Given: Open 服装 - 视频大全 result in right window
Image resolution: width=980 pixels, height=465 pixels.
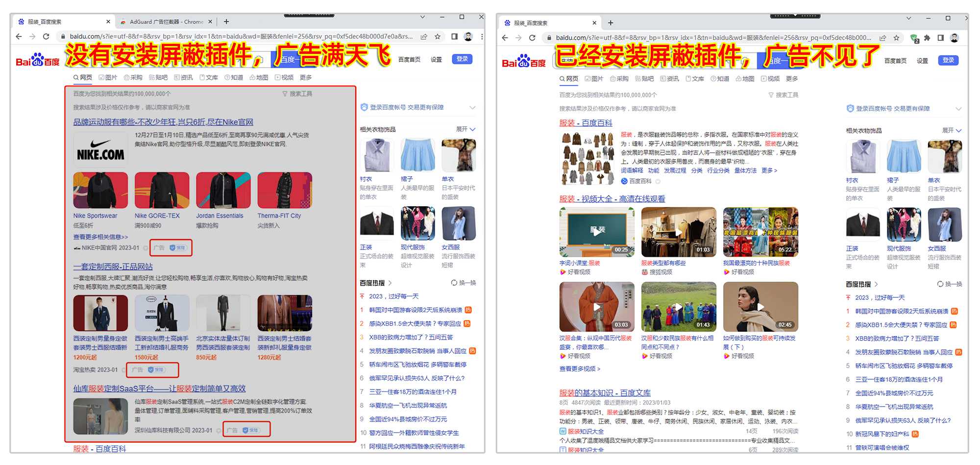Looking at the screenshot, I should tap(612, 199).
